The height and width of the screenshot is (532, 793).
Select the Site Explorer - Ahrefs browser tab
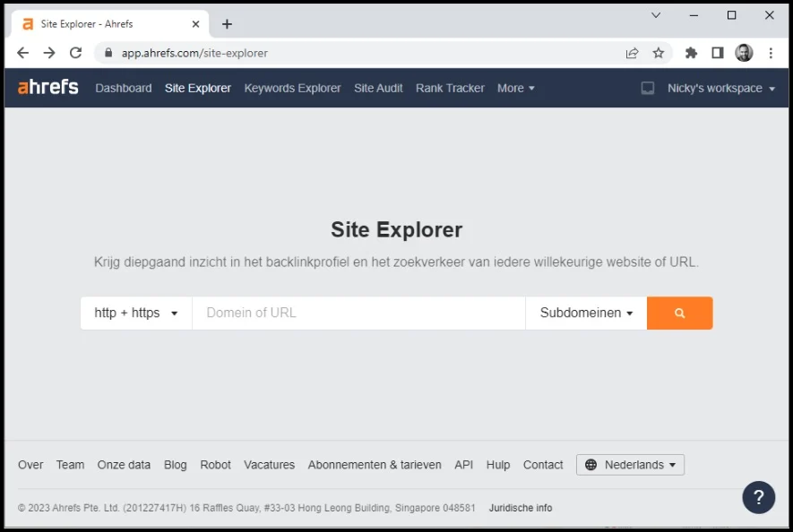pyautogui.click(x=109, y=24)
